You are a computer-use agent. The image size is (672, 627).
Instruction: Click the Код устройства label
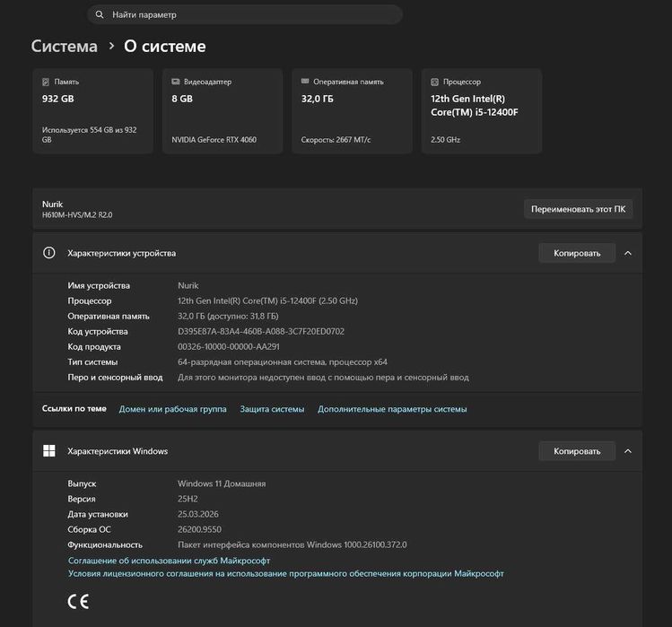pos(98,331)
